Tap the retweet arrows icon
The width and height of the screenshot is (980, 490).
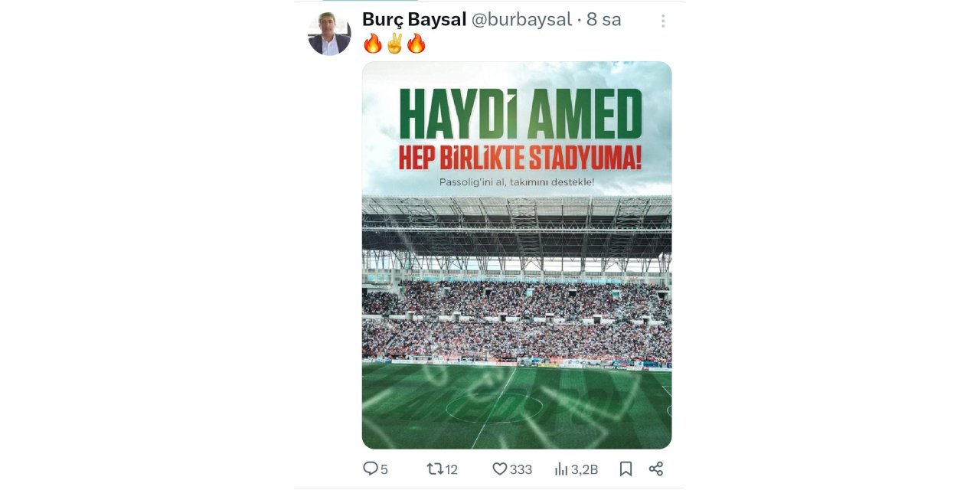(435, 469)
